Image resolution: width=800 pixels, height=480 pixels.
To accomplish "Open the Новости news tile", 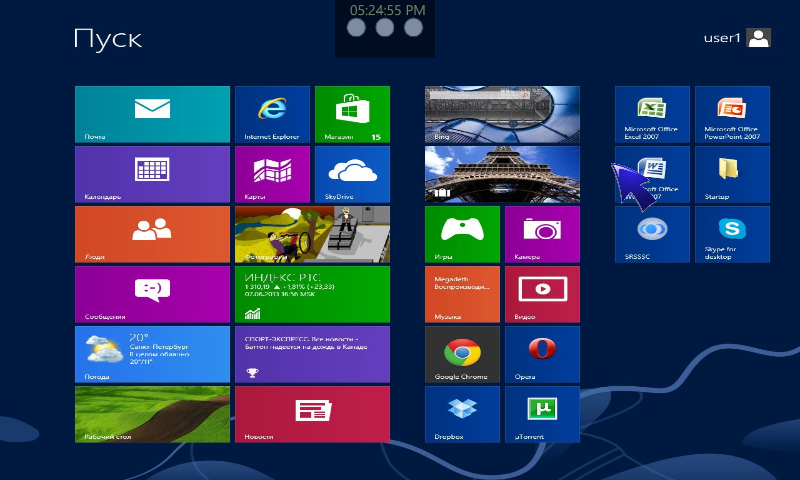I will 312,414.
